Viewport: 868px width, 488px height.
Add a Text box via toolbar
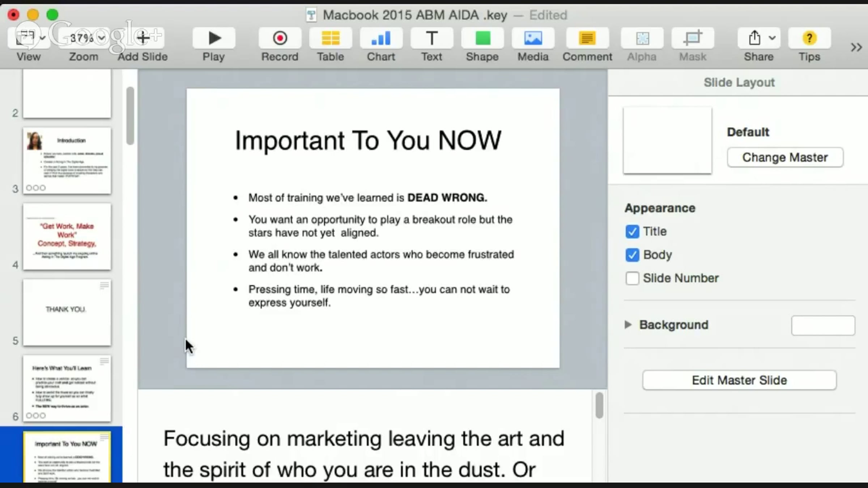(431, 38)
